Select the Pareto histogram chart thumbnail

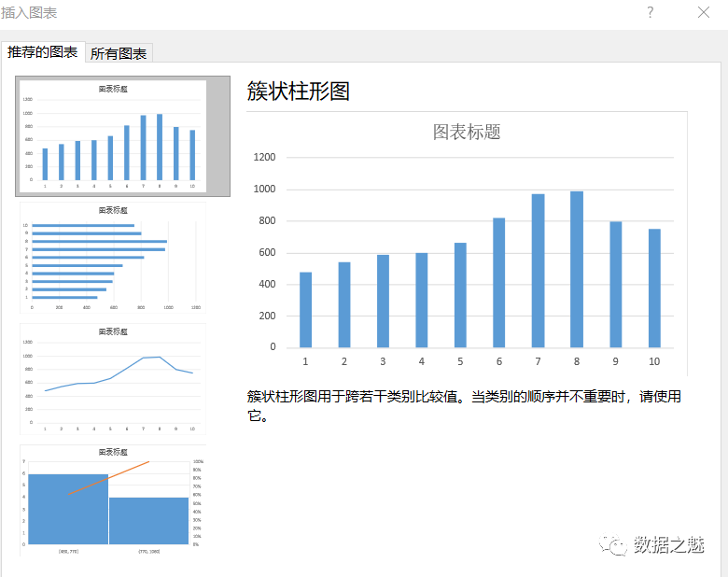tap(113, 500)
